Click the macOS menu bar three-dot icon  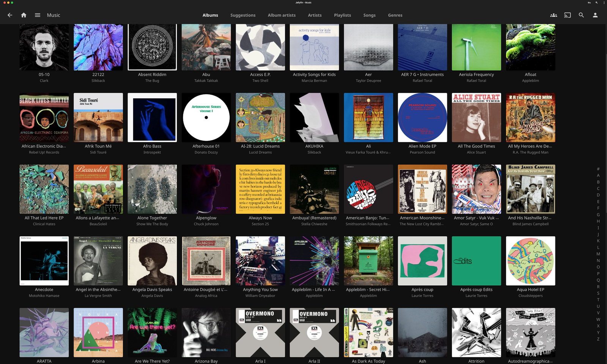coord(604,2)
